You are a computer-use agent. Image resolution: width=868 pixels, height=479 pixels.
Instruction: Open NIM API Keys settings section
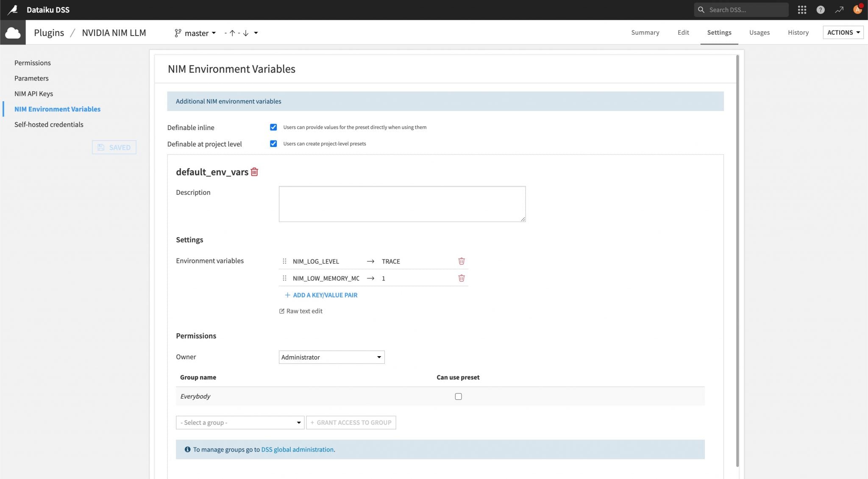pos(33,94)
